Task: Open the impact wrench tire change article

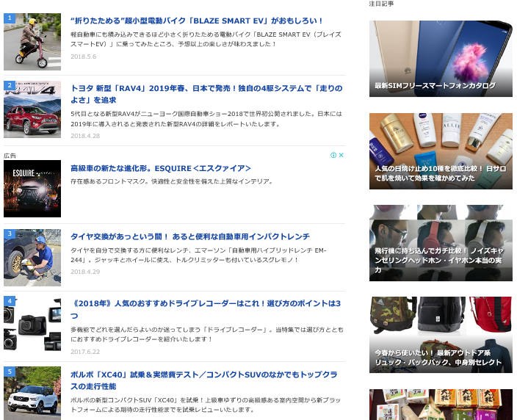Action: [x=190, y=236]
